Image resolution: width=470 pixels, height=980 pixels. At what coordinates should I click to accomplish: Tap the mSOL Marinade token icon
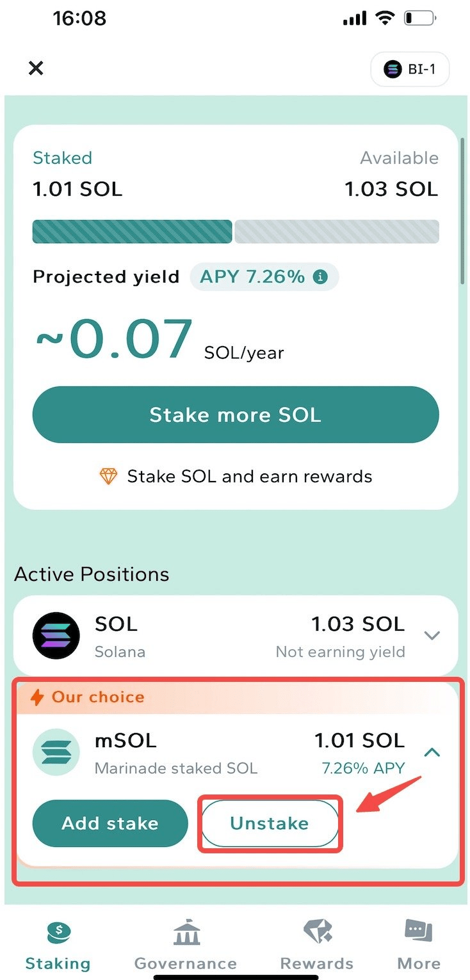(x=56, y=752)
